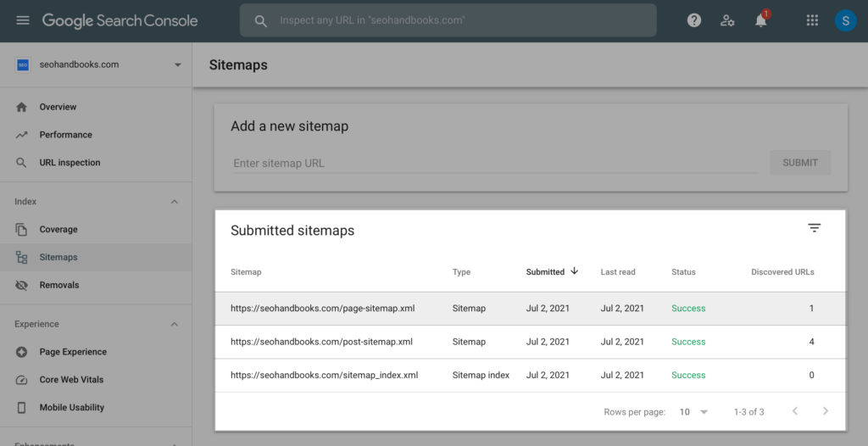Click the Add a new sitemap heading
This screenshot has width=868, height=446.
pyautogui.click(x=290, y=126)
